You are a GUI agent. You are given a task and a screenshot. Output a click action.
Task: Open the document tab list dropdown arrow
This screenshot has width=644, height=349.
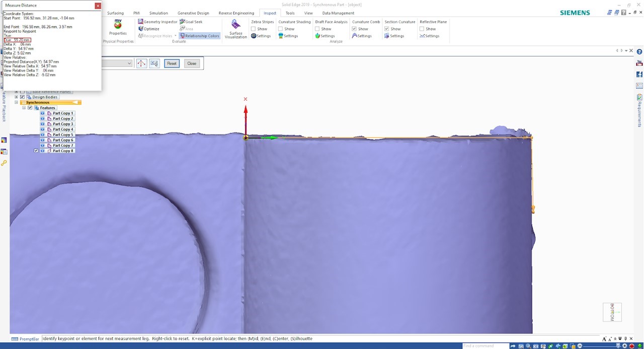626,50
